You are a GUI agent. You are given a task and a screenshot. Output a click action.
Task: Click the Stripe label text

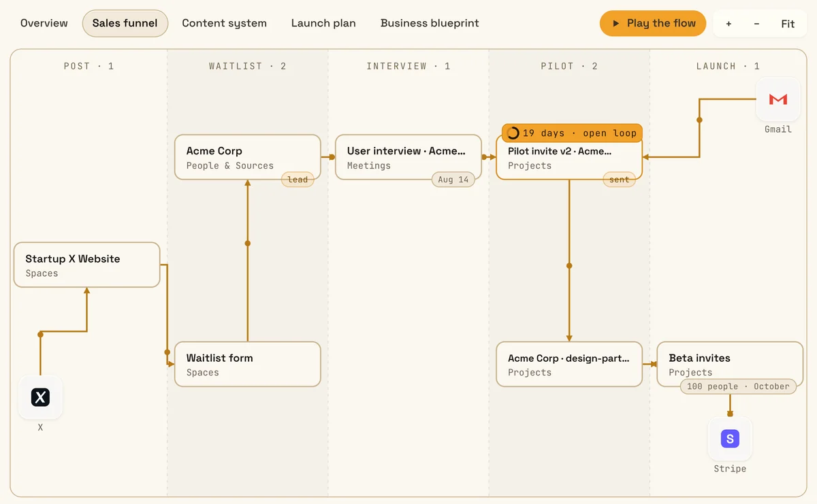(x=730, y=469)
